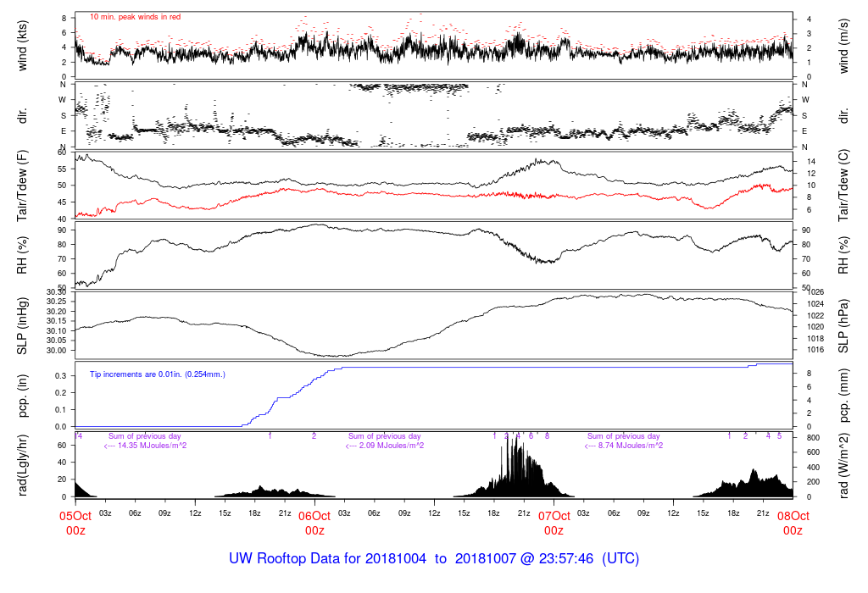Click the '14.35 MJoules/m^2' daily sum
Viewport: 868px width, 593px height.
tap(153, 446)
